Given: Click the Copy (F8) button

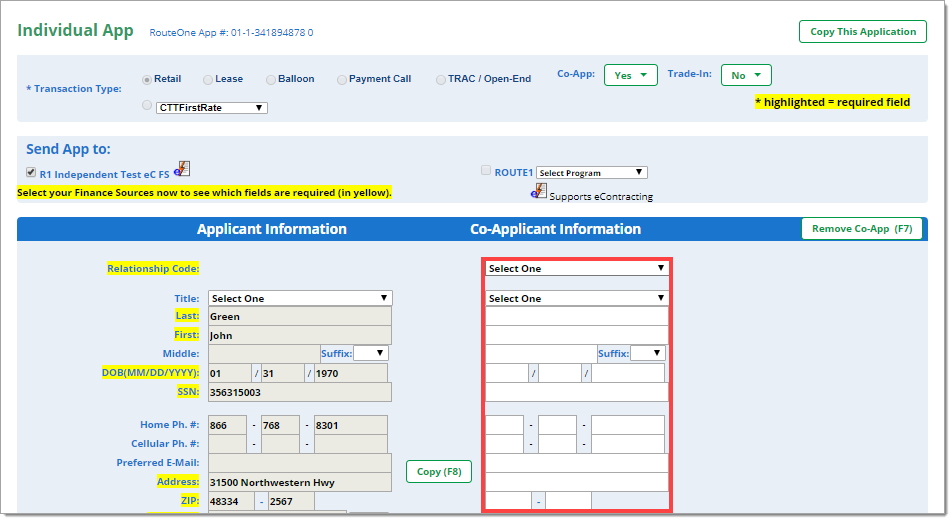Looking at the screenshot, I should point(438,471).
